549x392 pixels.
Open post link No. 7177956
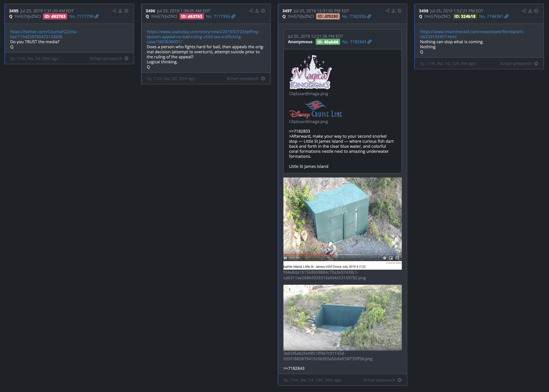tap(221, 16)
